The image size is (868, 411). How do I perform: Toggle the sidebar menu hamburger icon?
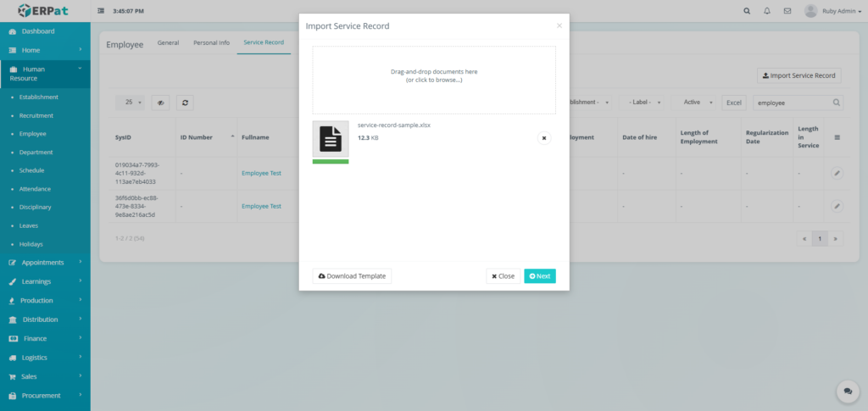tap(101, 11)
